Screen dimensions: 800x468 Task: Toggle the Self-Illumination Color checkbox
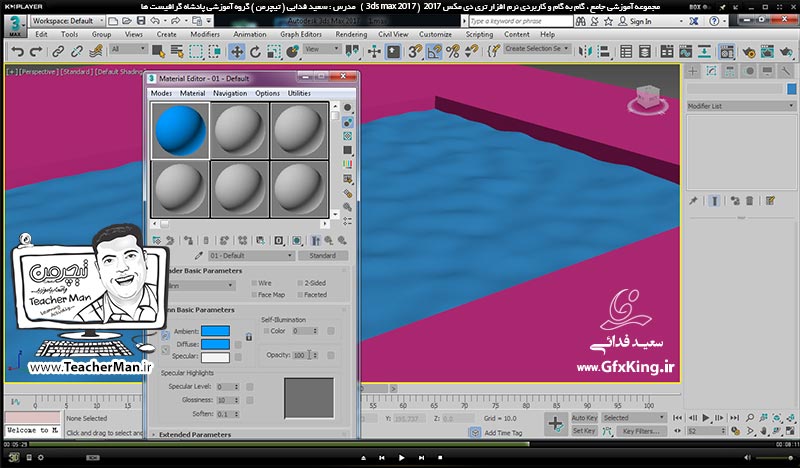266,331
